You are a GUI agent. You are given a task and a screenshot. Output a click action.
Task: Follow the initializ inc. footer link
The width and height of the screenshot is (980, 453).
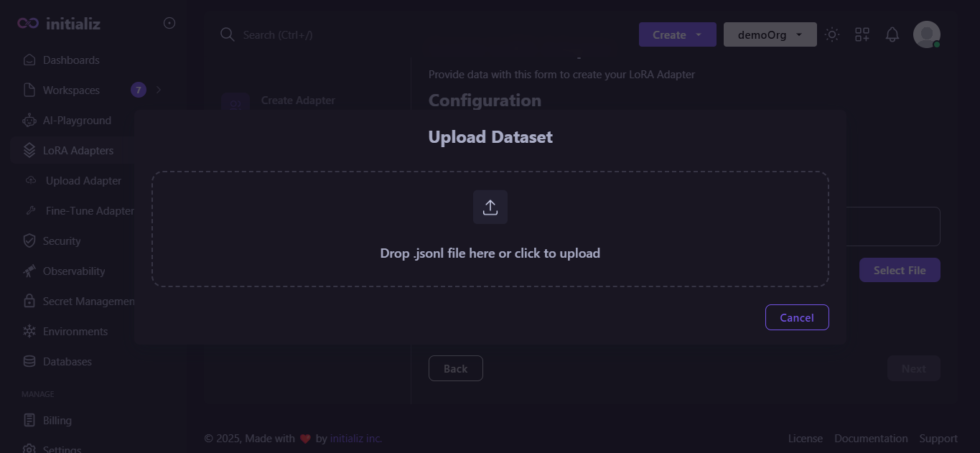[356, 438]
